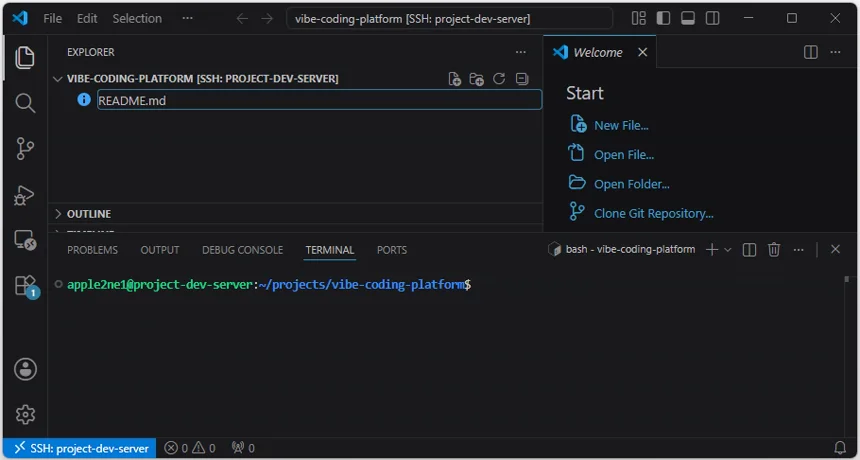Image resolution: width=860 pixels, height=460 pixels.
Task: Split the editor right
Action: pyautogui.click(x=811, y=52)
